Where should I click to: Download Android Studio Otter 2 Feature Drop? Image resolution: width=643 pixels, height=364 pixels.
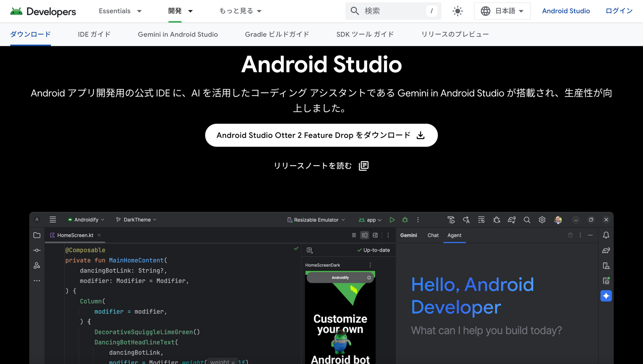[321, 135]
